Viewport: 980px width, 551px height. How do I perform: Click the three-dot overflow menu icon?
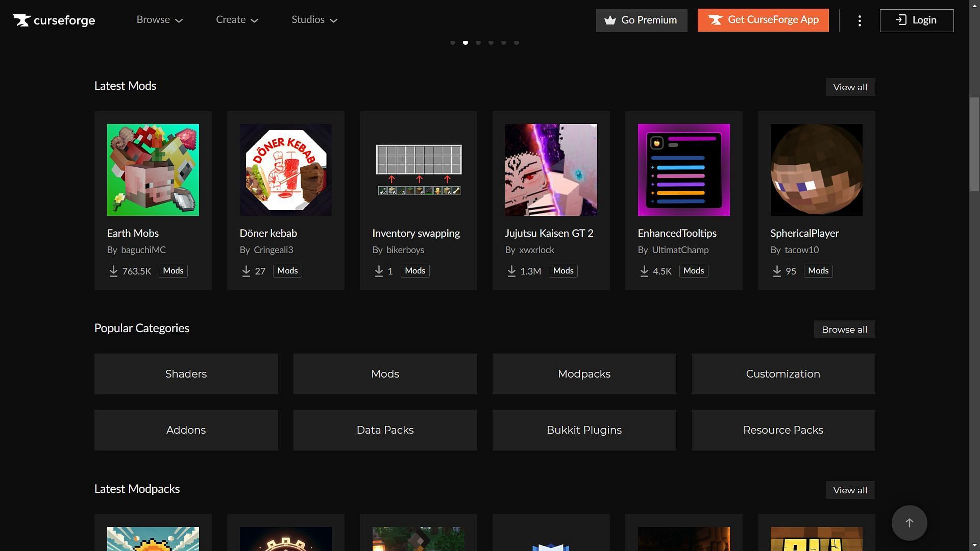tap(860, 20)
